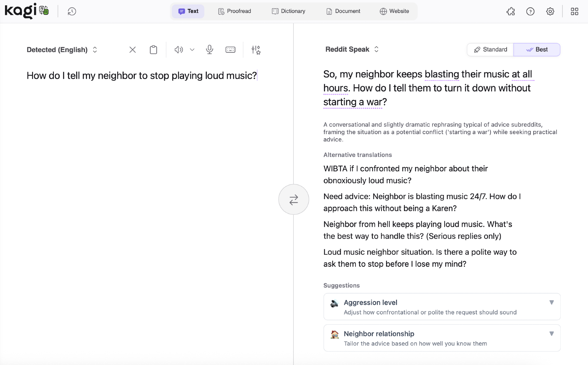This screenshot has width=588, height=365.
Task: Choose the WIBTA alternative translation
Action: click(405, 174)
